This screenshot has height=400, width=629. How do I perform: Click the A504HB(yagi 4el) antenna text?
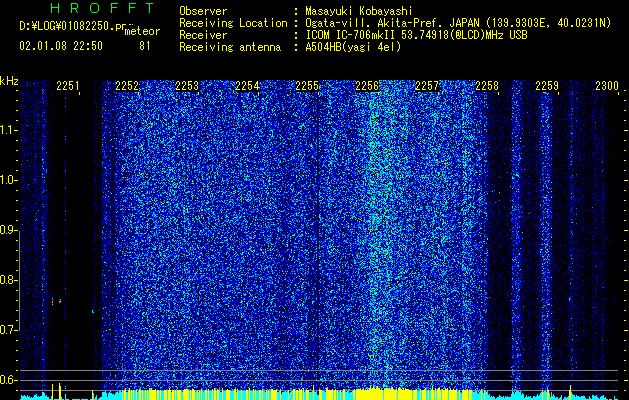(x=353, y=47)
